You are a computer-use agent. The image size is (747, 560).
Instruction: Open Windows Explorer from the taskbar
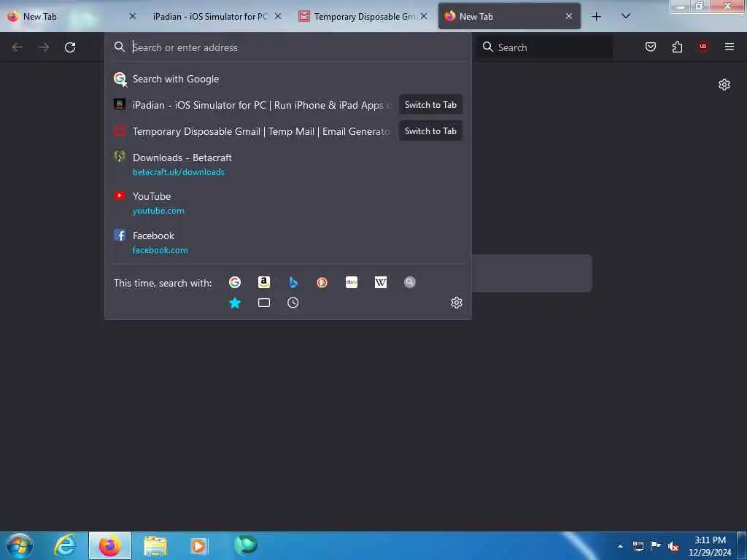point(155,545)
